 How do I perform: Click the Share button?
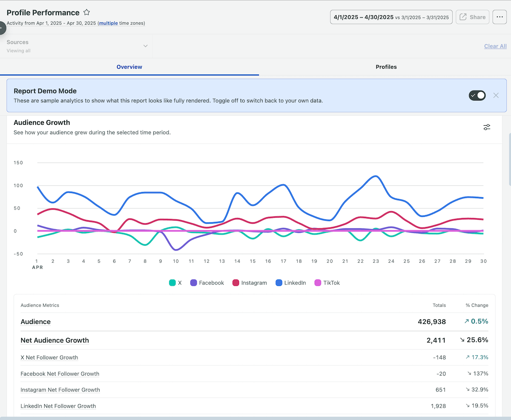point(472,17)
